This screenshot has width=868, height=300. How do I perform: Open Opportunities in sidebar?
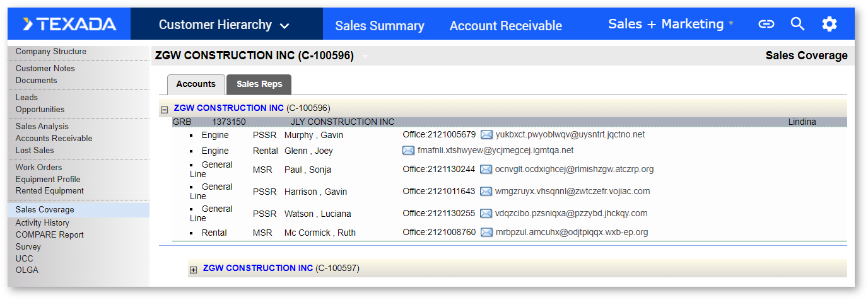click(40, 109)
